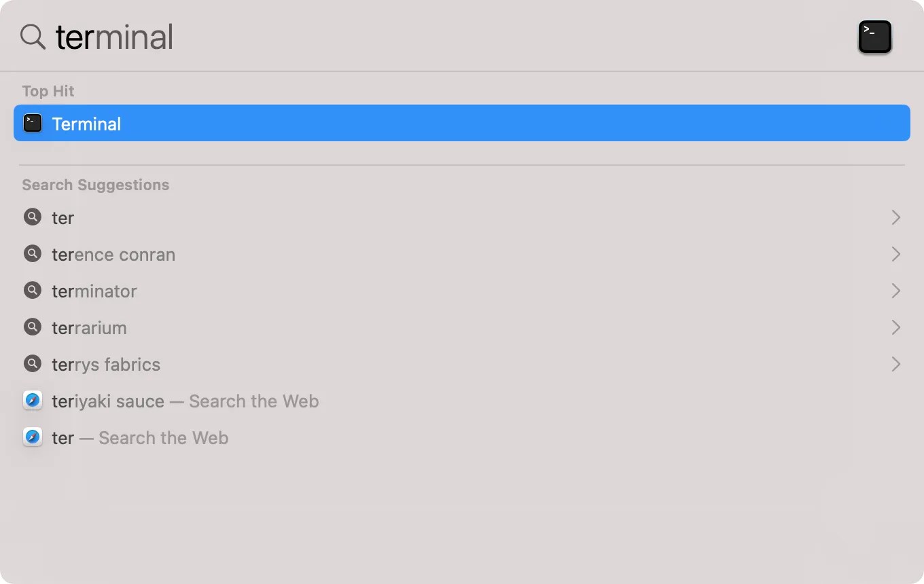
Task: Click the search icon beside 'terminator'
Action: tap(32, 290)
